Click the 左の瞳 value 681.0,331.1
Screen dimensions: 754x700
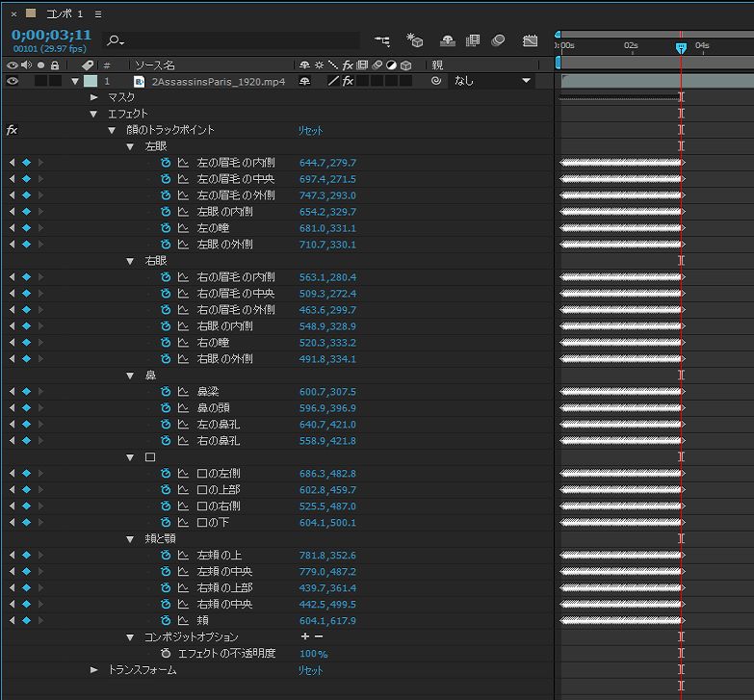[x=327, y=228]
